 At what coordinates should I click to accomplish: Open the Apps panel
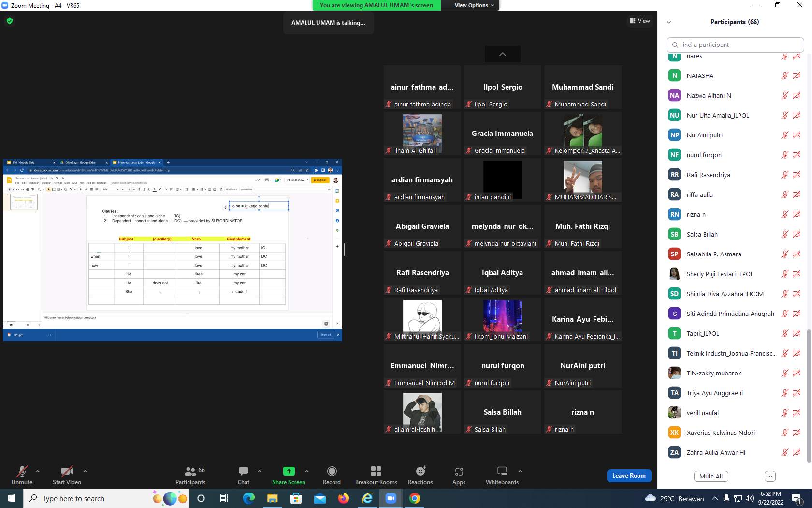click(459, 475)
